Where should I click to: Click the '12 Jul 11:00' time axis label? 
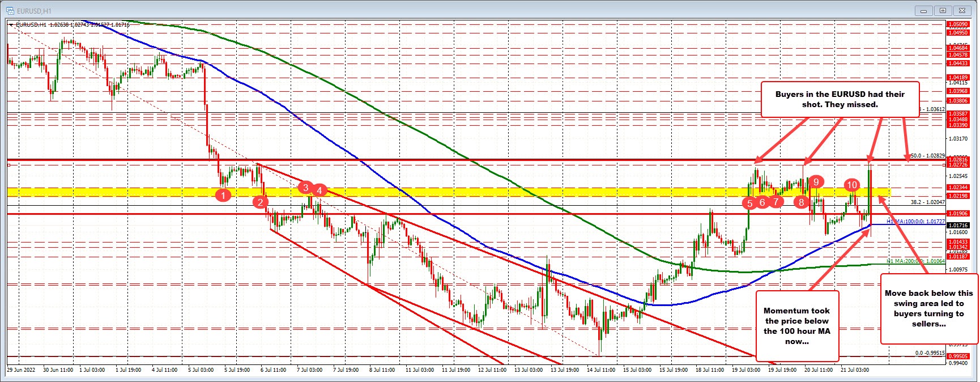[x=492, y=370]
